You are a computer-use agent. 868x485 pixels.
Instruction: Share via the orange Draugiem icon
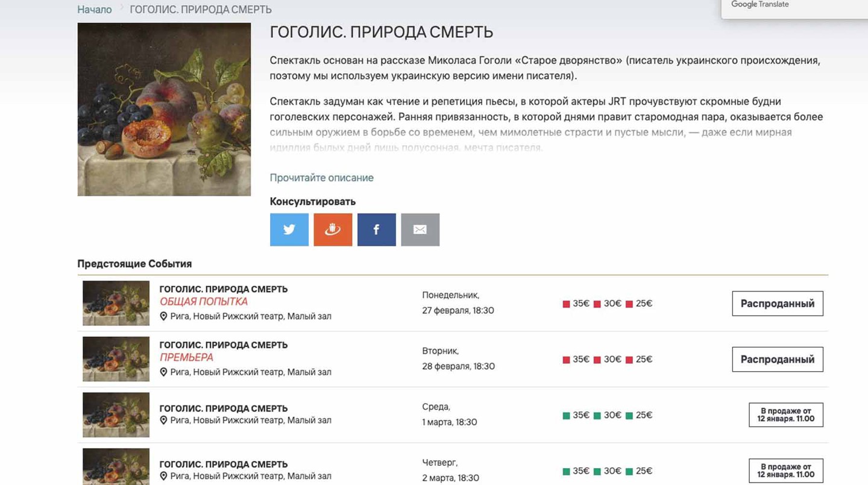[x=333, y=230]
